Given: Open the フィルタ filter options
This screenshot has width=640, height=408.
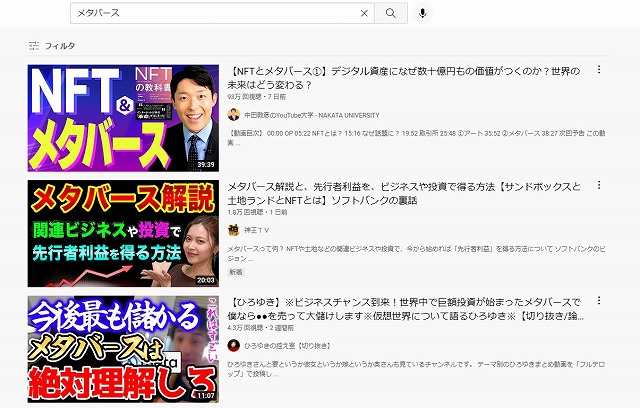Looking at the screenshot, I should pos(52,46).
